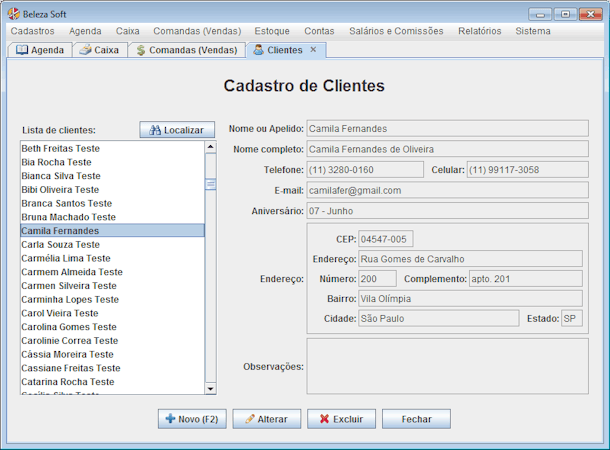Select Cassiane Freitas Teste in client list

click(112, 368)
